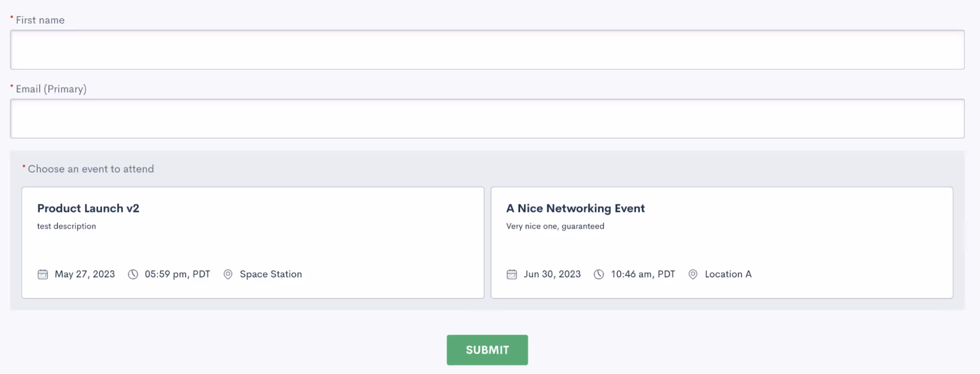The width and height of the screenshot is (980, 374).
Task: Click the Email (Primary) label
Action: [x=51, y=89]
